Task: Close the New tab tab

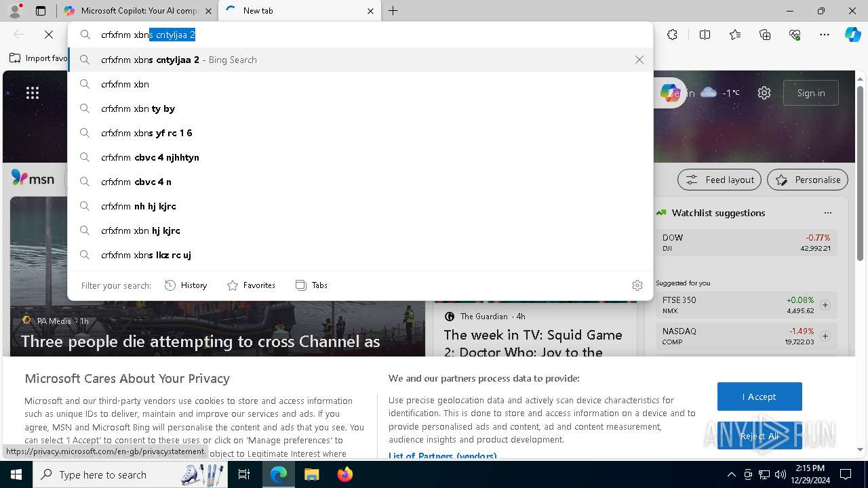Action: [370, 11]
